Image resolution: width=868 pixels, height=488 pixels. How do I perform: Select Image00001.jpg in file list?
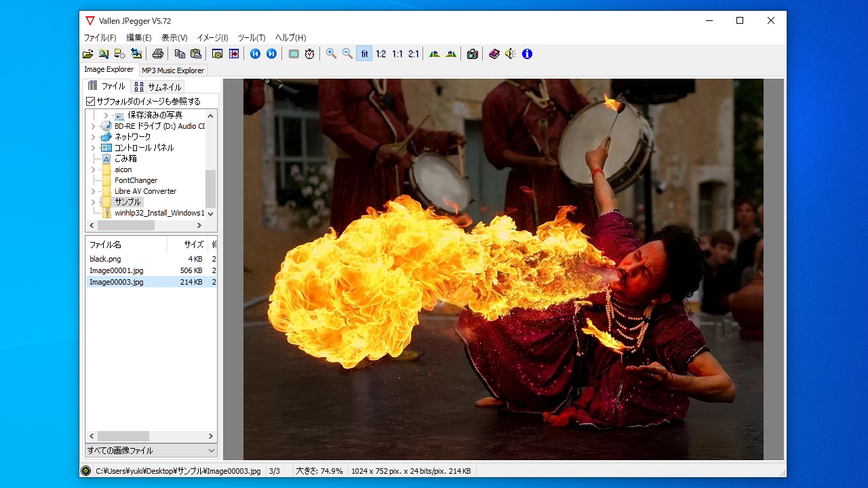[117, 270]
